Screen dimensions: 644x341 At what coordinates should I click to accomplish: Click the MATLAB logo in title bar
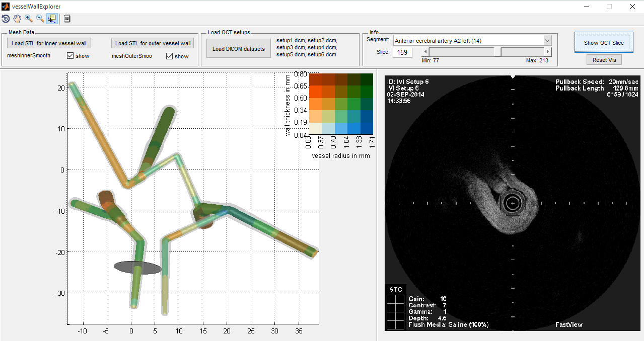pyautogui.click(x=6, y=7)
